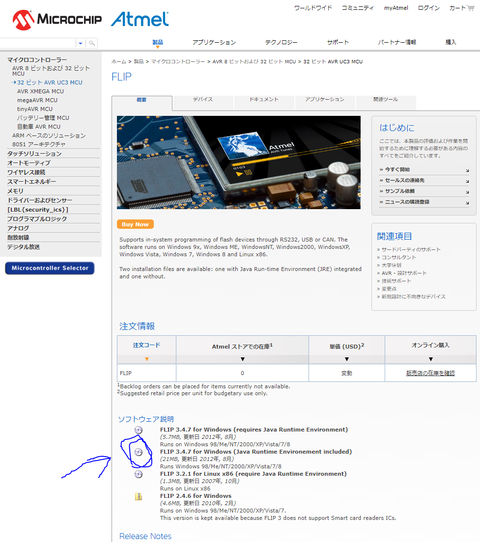
Task: Select megaAVR MCU in sidebar
Action: pyautogui.click(x=37, y=100)
